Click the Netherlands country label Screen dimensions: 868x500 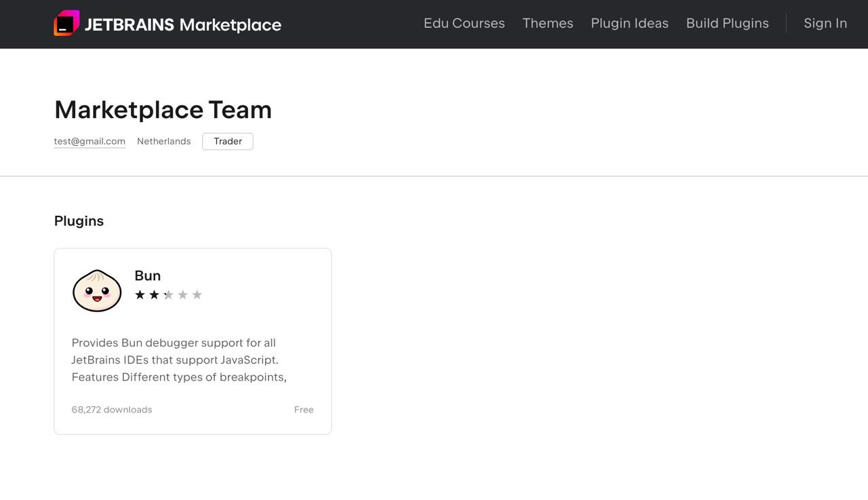tap(163, 141)
